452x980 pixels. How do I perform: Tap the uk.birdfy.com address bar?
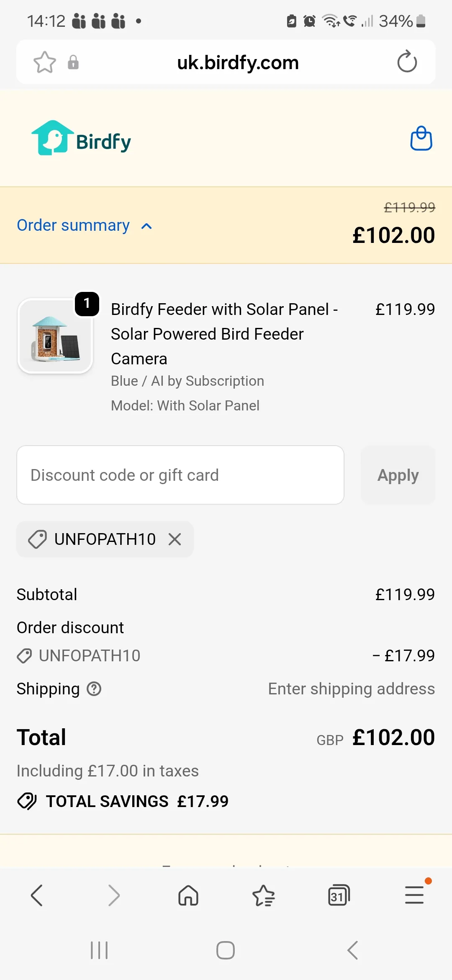(238, 63)
